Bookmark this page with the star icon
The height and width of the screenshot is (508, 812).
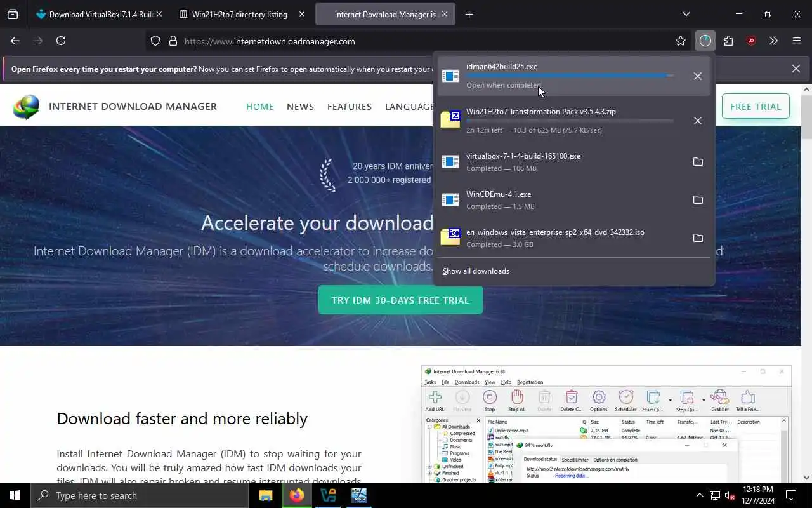pos(681,41)
